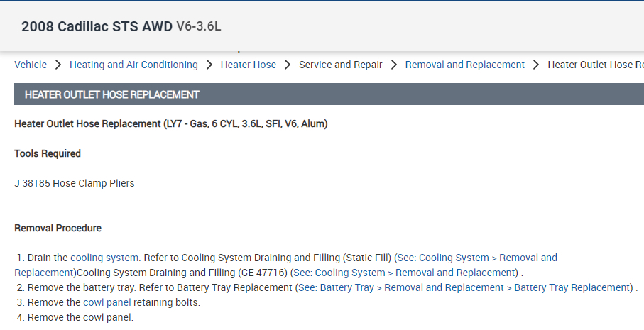Click the 2008 Cadillac STS AWD title
This screenshot has height=330, width=644.
click(97, 27)
